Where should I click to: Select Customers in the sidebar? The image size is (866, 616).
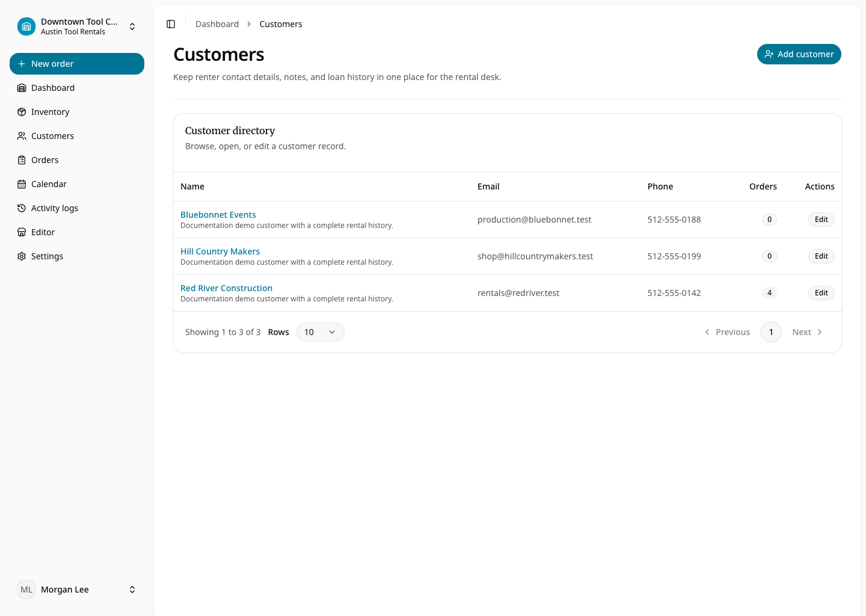pyautogui.click(x=77, y=136)
